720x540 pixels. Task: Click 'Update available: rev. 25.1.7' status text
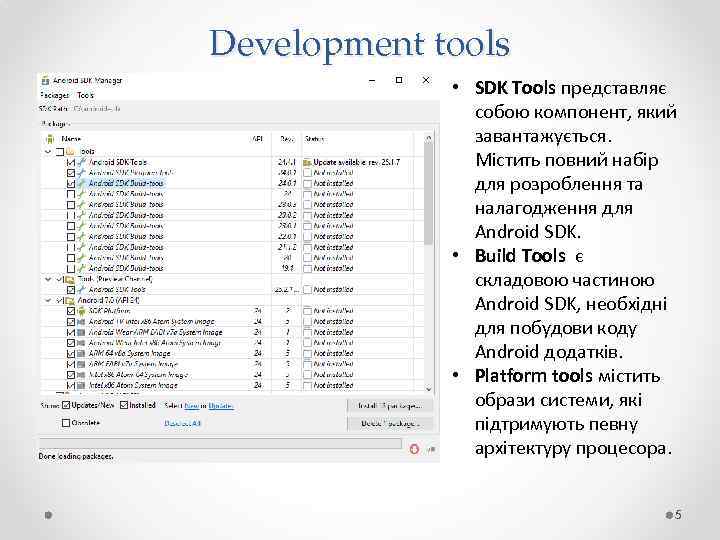pos(357,162)
